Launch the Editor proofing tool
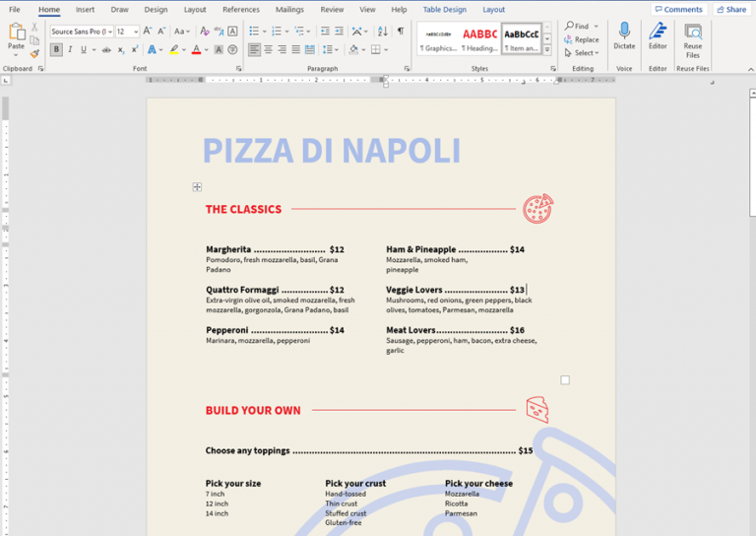 (x=658, y=36)
